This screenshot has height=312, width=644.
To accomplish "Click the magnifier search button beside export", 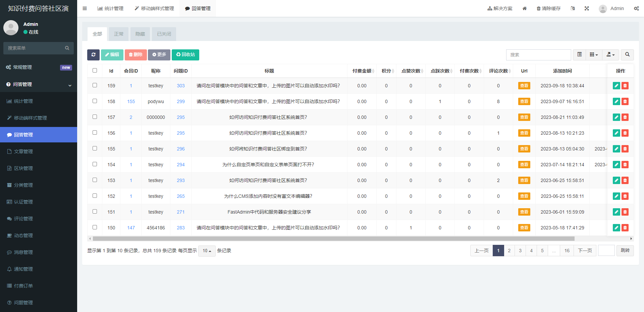I will pos(627,54).
